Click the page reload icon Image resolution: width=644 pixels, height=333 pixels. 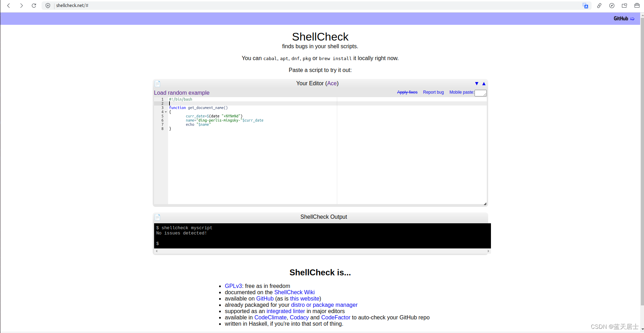34,6
